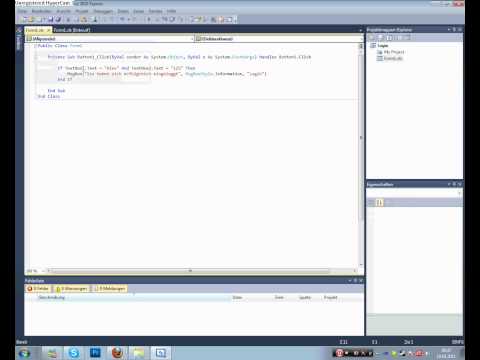Toggle the 0 Fehler filter button
Viewport: 480px width, 360px height.
point(38,288)
